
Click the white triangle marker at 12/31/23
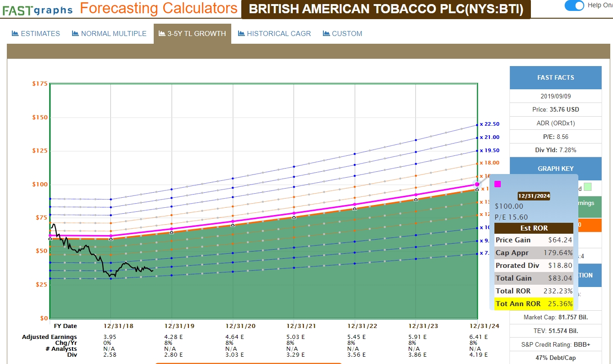416,200
